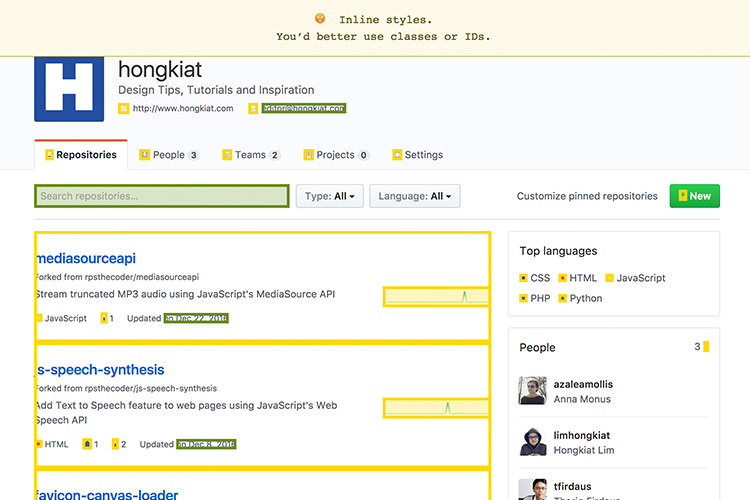Open rpsthecoder/js-speech-synthesis fork source link
This screenshot has height=500, width=750.
[x=151, y=389]
